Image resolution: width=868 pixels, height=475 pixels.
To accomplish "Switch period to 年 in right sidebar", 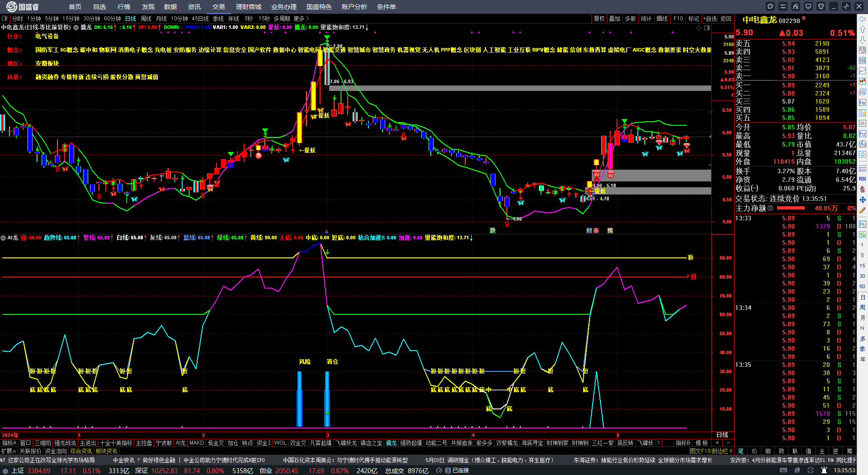I will pyautogui.click(x=863, y=360).
